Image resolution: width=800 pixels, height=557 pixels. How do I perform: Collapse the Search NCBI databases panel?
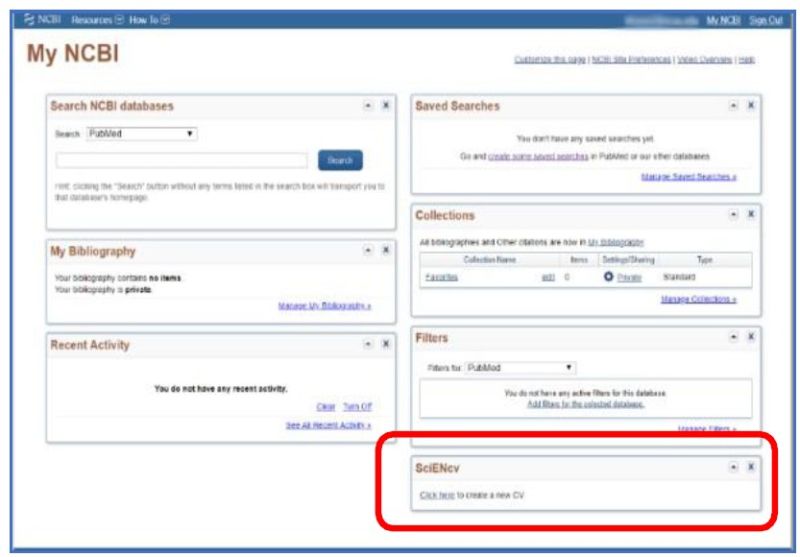tap(368, 106)
